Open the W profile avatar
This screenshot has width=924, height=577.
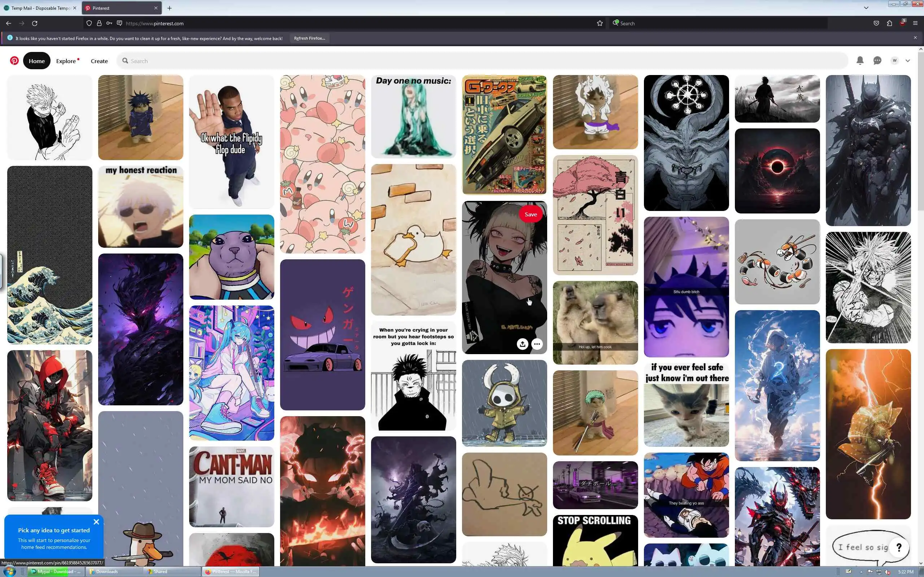click(x=895, y=61)
